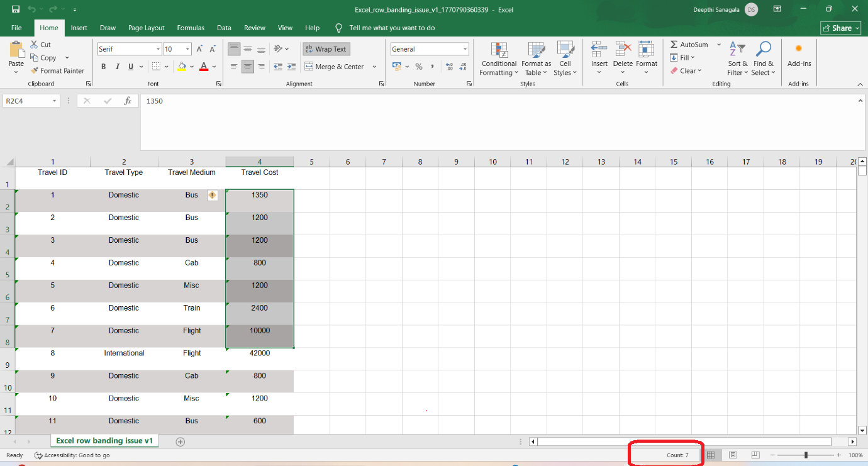Switch to Page Break Preview
Image resolution: width=868 pixels, height=466 pixels.
click(755, 455)
